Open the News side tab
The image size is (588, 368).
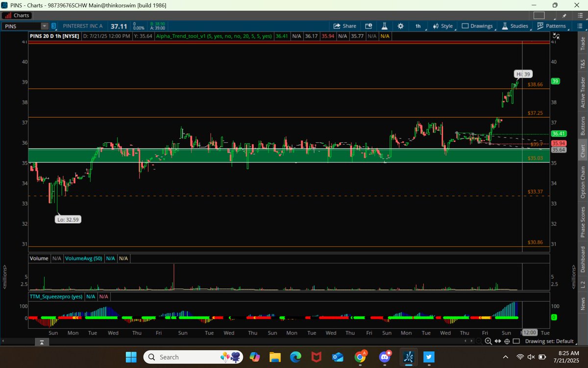(583, 304)
